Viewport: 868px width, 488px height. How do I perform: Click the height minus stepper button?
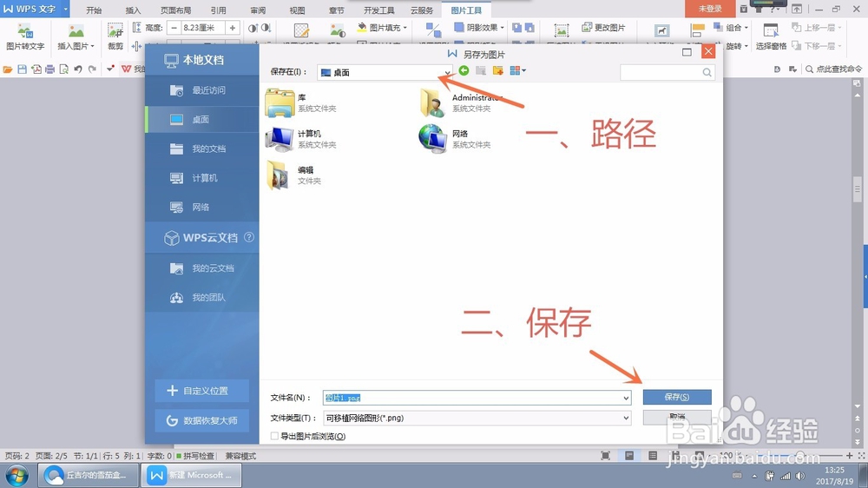coord(174,28)
